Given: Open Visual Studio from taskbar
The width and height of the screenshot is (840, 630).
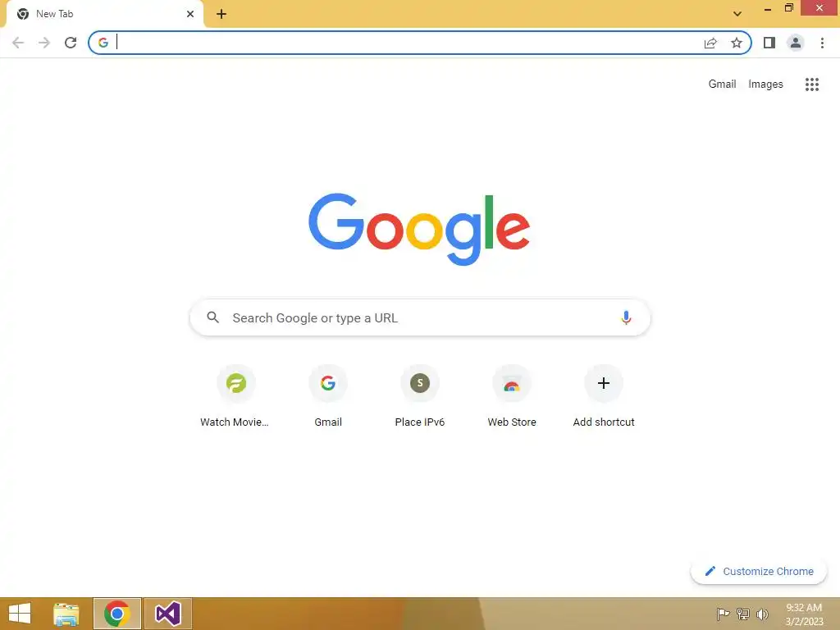Looking at the screenshot, I should pyautogui.click(x=167, y=614).
